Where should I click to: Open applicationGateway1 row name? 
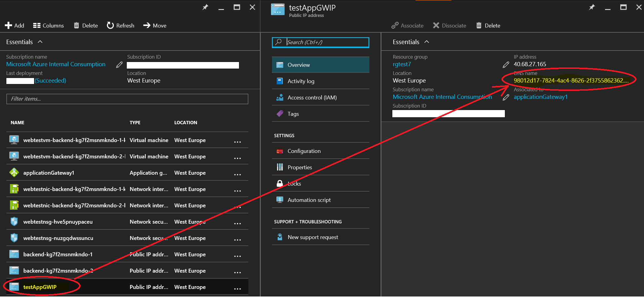pyautogui.click(x=49, y=173)
